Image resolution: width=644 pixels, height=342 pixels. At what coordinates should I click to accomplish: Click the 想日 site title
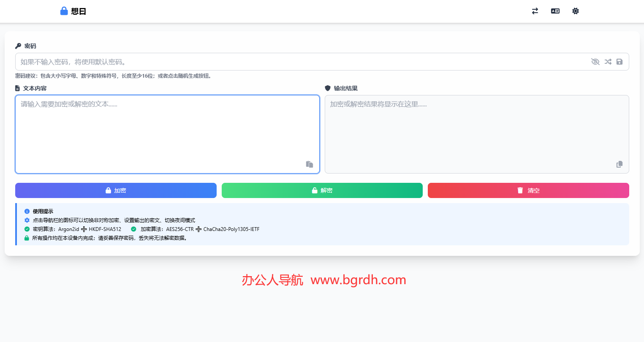pyautogui.click(x=79, y=11)
